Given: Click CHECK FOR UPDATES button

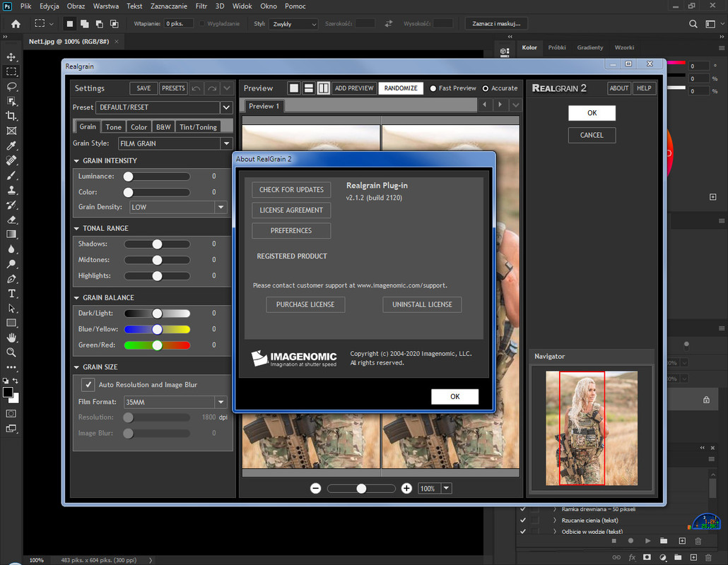Looking at the screenshot, I should tap(292, 190).
